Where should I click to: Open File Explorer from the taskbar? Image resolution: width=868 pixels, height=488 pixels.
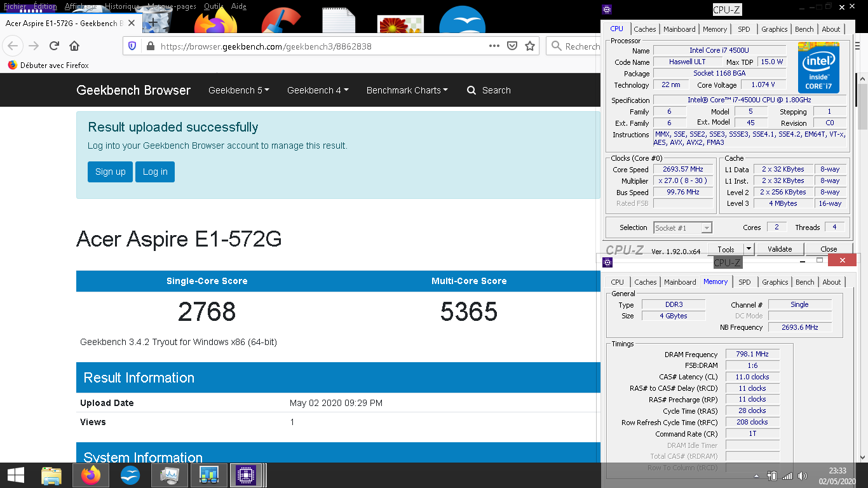pos(51,475)
